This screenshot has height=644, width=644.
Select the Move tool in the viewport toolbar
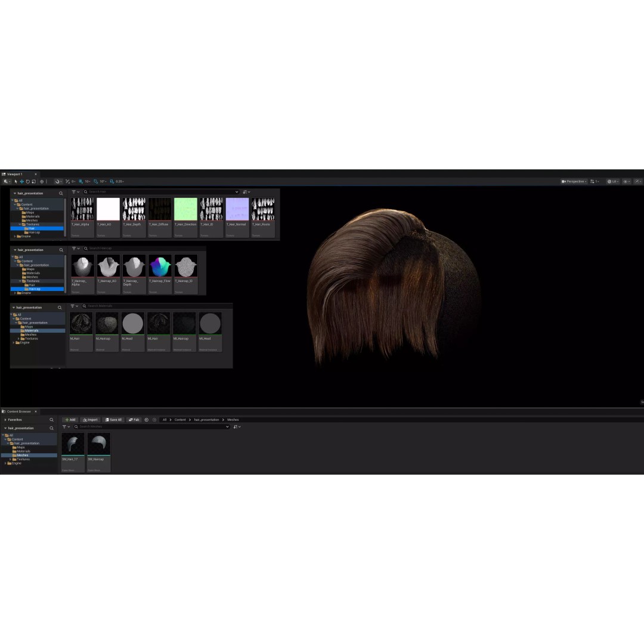tap(21, 181)
